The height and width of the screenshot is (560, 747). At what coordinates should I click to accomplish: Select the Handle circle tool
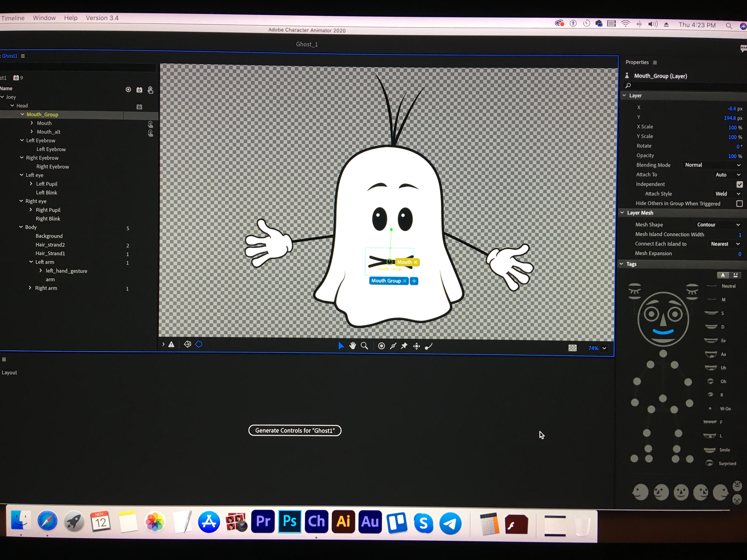tap(381, 346)
